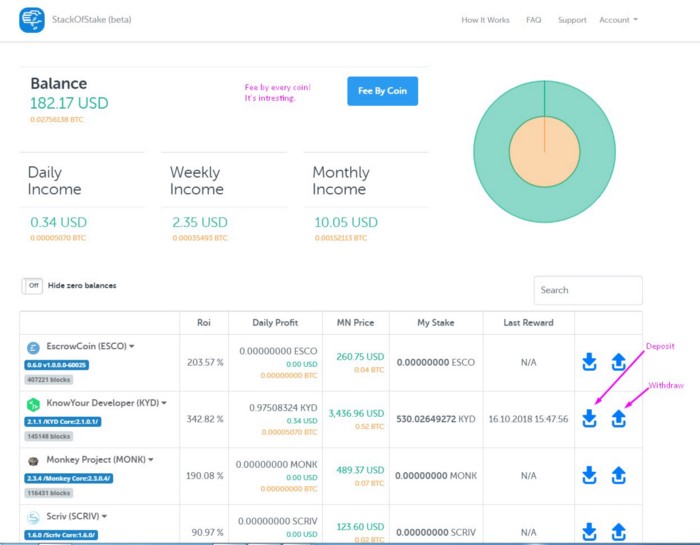The height and width of the screenshot is (545, 700).
Task: Click the 0.97508324 KYD daily profit
Action: 283,408
